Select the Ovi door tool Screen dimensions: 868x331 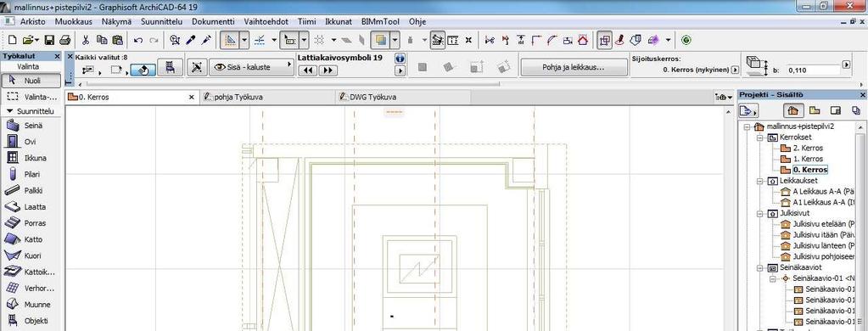point(30,142)
